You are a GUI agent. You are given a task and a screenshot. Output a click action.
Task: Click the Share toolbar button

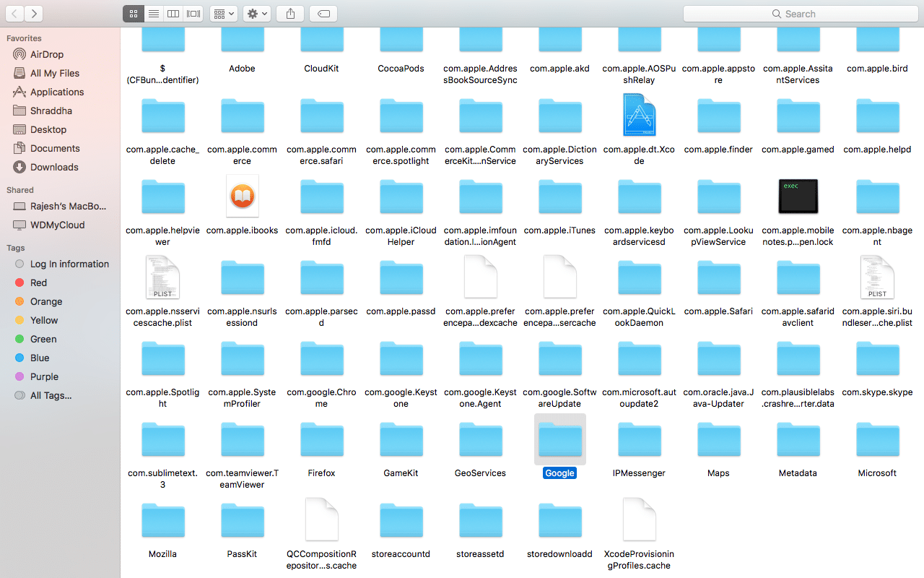coord(290,14)
